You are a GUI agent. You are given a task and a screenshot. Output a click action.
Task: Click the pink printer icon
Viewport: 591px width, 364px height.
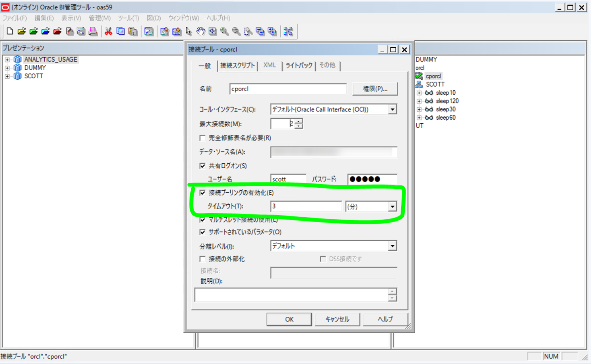93,31
